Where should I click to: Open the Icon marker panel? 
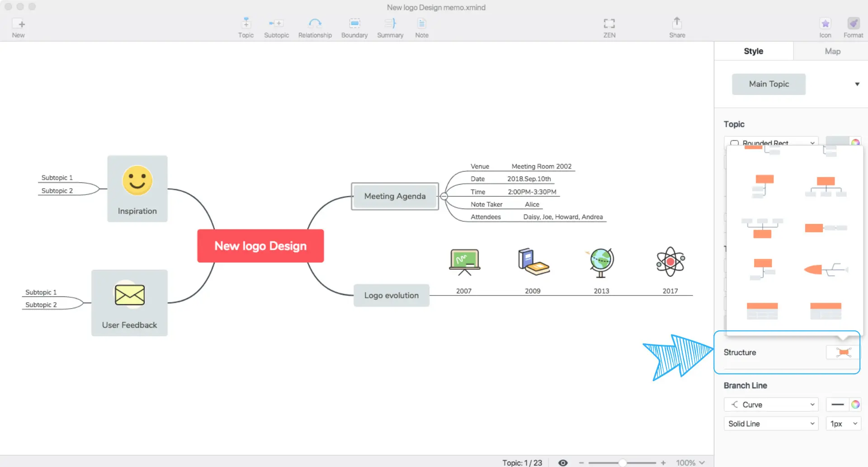826,28
